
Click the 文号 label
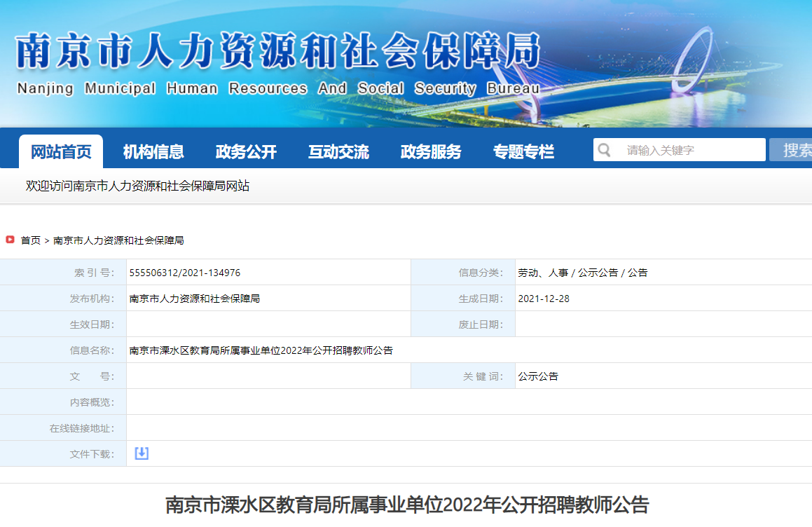[92, 376]
